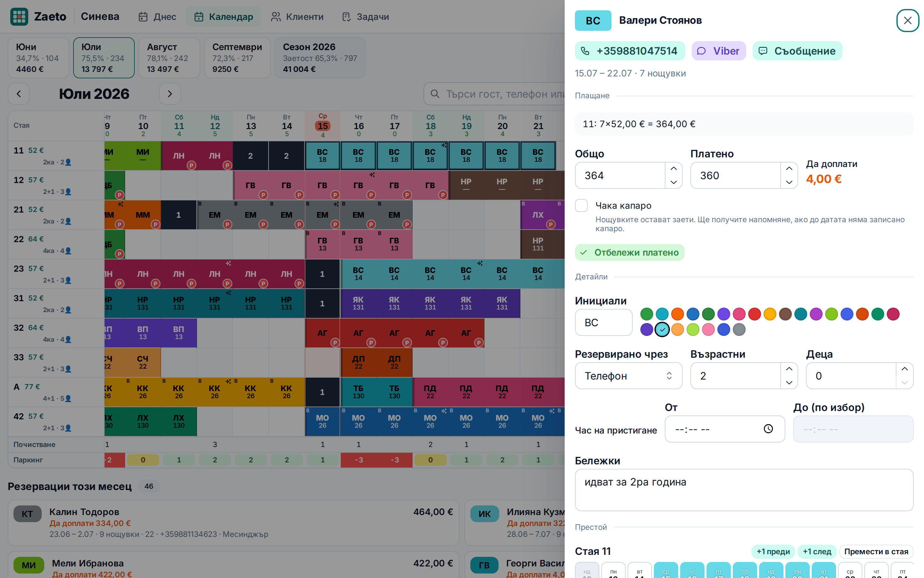Select the Септември month card
The width and height of the screenshot is (924, 578).
[x=237, y=58]
